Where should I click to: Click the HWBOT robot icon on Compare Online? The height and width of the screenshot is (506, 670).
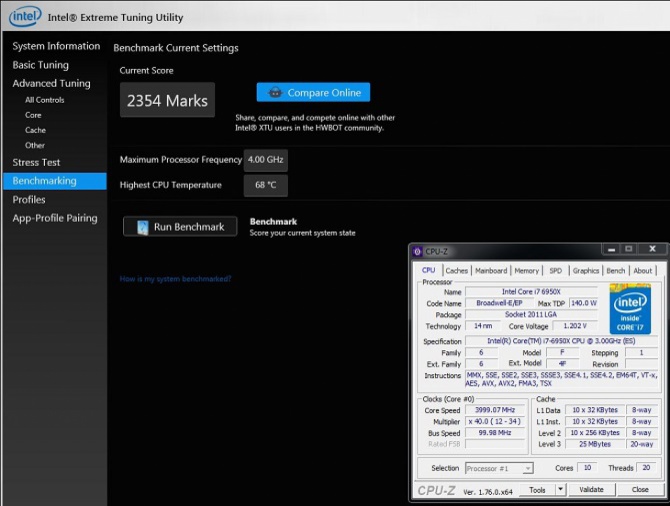tap(276, 92)
